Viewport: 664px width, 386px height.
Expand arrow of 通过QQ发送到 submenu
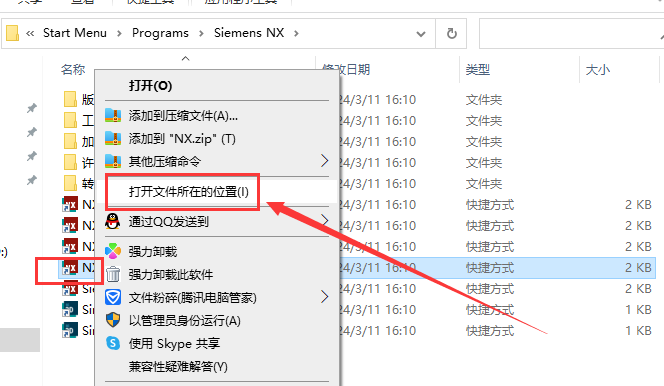click(x=324, y=220)
